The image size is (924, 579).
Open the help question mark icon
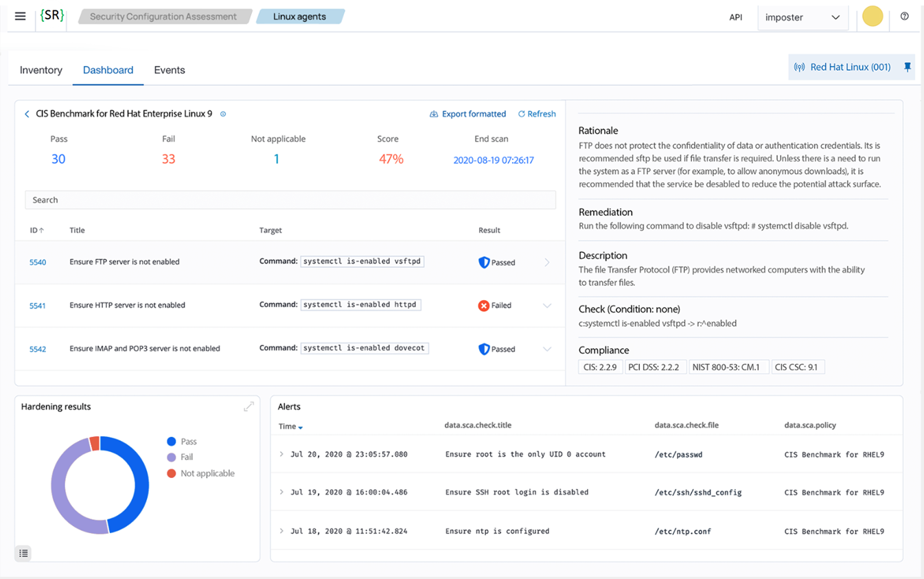click(x=904, y=16)
